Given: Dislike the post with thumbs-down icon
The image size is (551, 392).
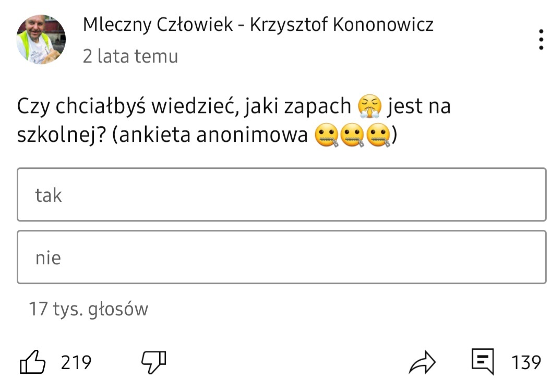Looking at the screenshot, I should (154, 361).
